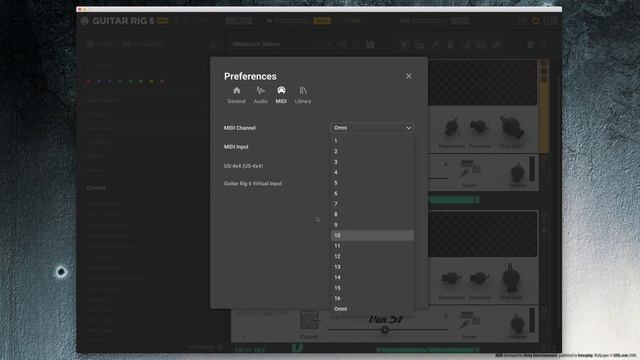The image size is (640, 360).
Task: Select channel 13 in the dropdown
Action: point(372,267)
